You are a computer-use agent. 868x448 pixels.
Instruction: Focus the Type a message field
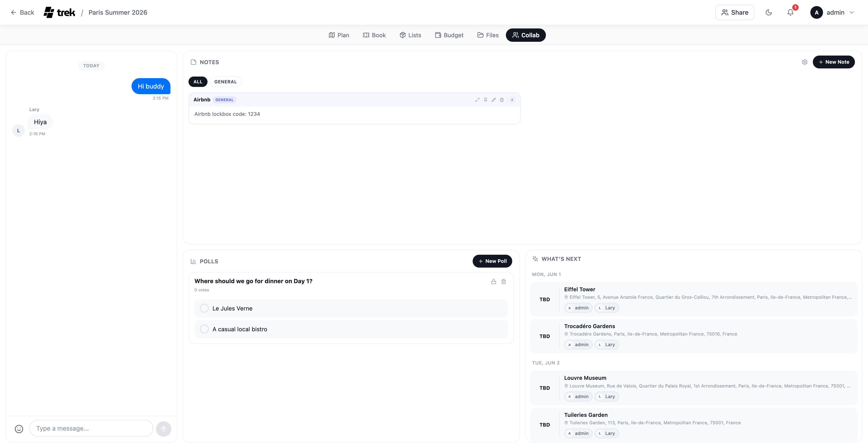click(91, 429)
